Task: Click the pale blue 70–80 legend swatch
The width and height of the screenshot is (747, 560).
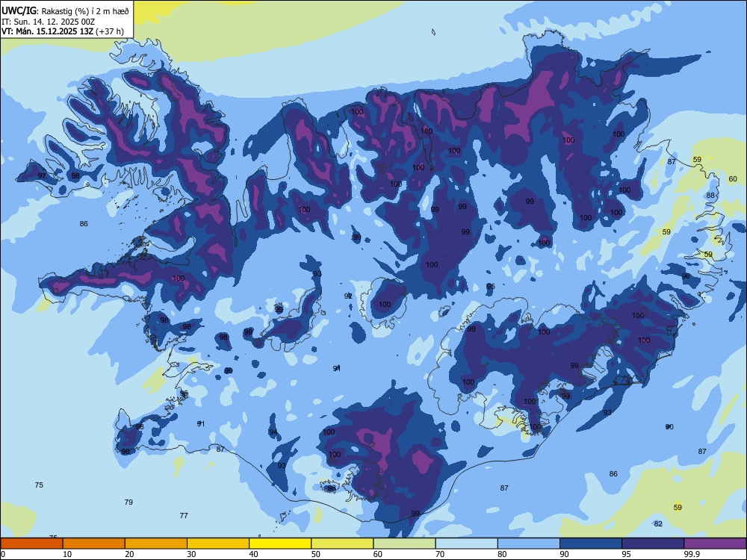Action: tap(466, 544)
